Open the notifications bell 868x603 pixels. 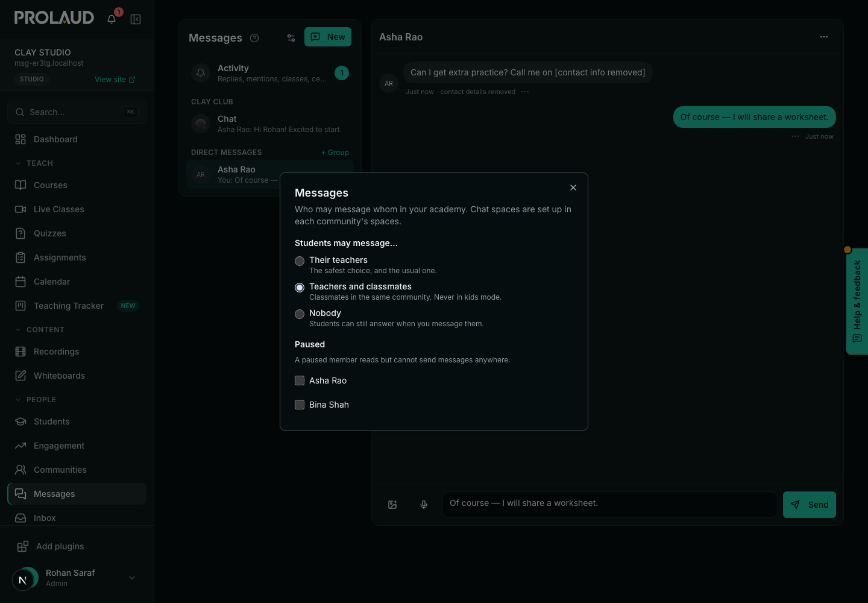[112, 19]
